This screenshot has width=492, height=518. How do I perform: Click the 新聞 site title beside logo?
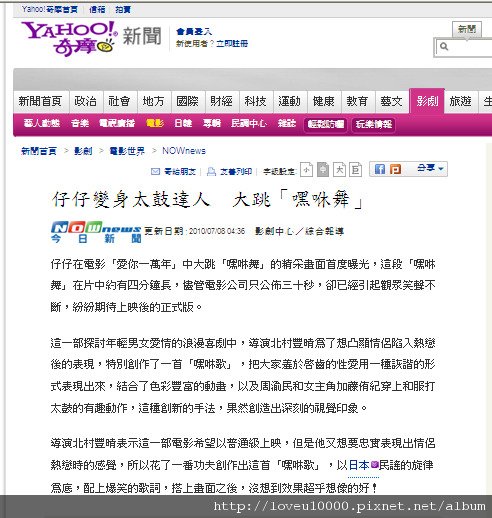point(142,36)
